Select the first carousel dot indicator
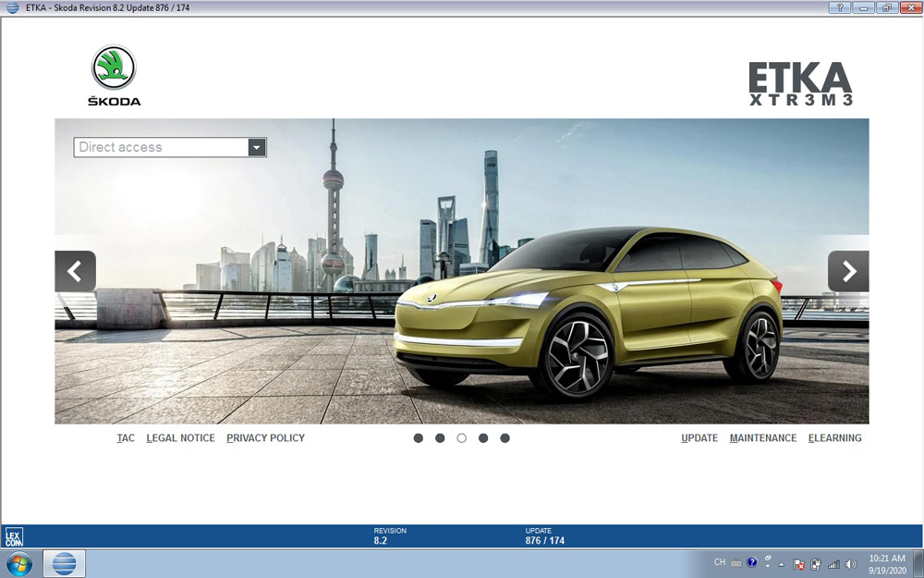This screenshot has width=924, height=578. pyautogui.click(x=419, y=438)
